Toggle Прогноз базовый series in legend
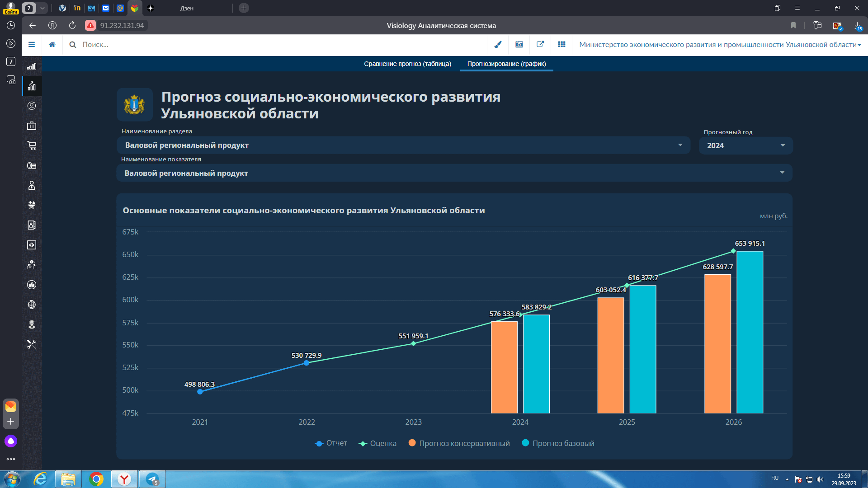The image size is (868, 488). point(558,443)
